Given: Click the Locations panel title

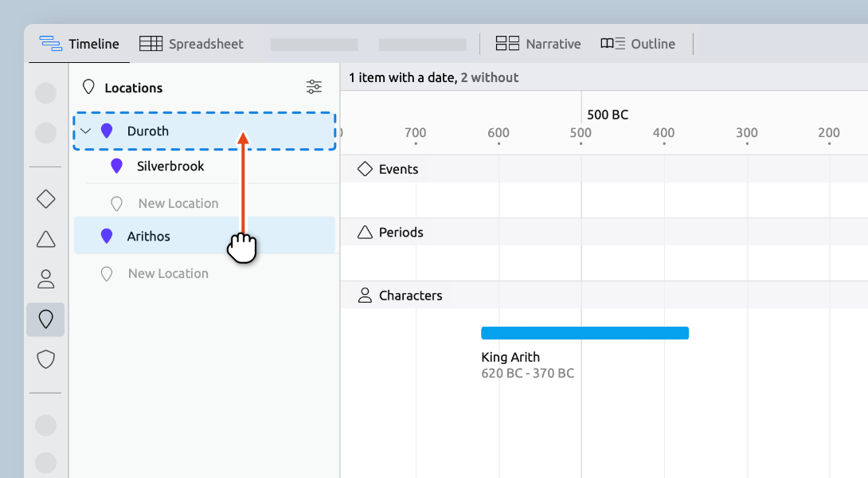Looking at the screenshot, I should (x=134, y=88).
